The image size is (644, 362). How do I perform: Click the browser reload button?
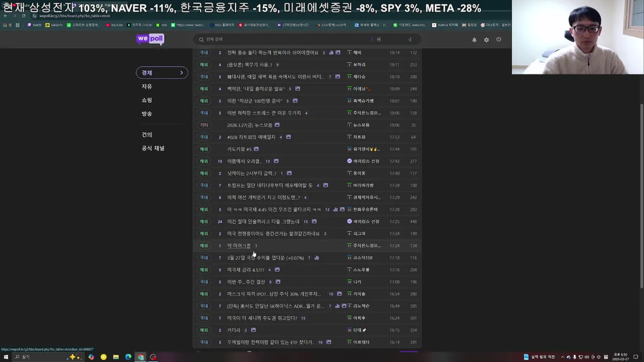tap(23, 16)
